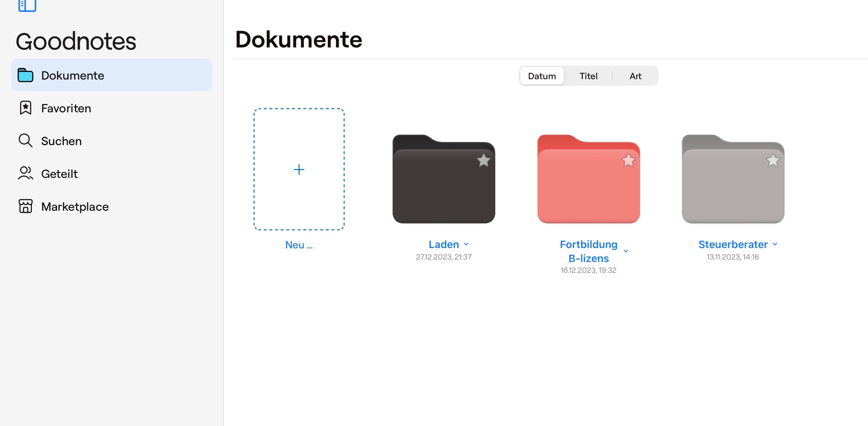Star the Laden folder as favorite

483,160
